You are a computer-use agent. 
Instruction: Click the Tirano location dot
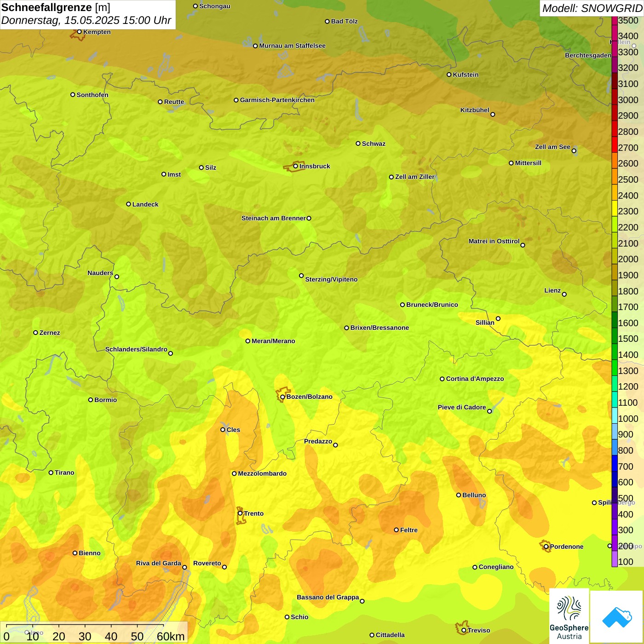point(51,472)
